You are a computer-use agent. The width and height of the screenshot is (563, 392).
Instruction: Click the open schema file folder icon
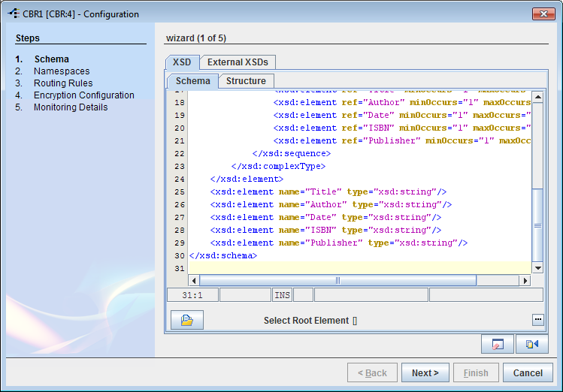tap(186, 320)
